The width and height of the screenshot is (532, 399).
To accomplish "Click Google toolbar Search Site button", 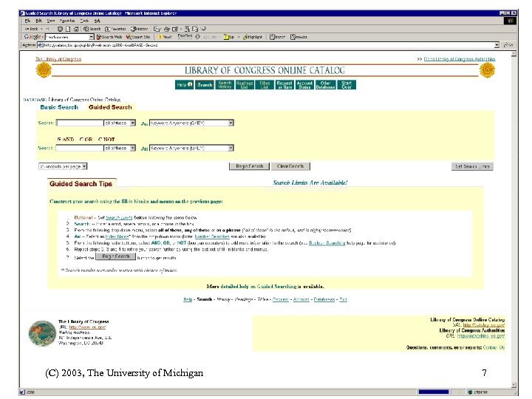I will tap(138, 37).
